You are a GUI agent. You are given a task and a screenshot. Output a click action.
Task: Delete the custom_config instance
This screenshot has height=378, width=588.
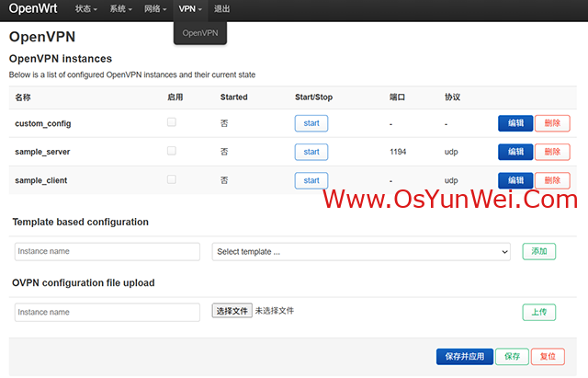(x=551, y=123)
